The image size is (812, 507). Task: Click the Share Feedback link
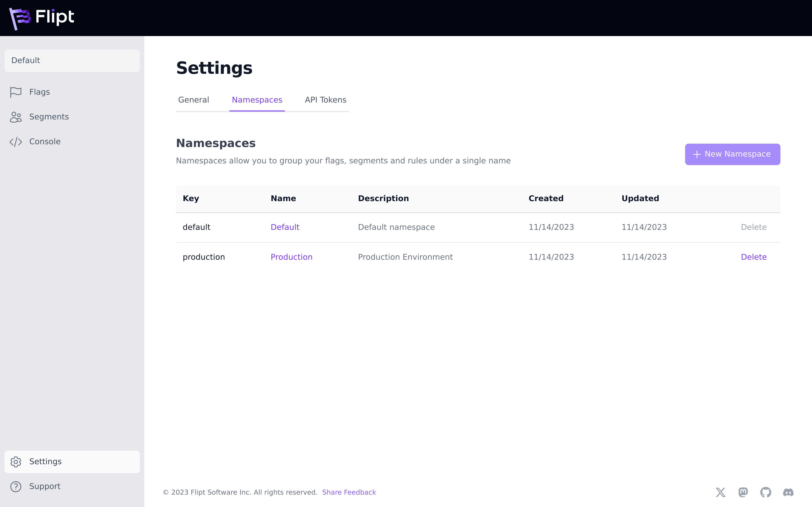tap(349, 492)
